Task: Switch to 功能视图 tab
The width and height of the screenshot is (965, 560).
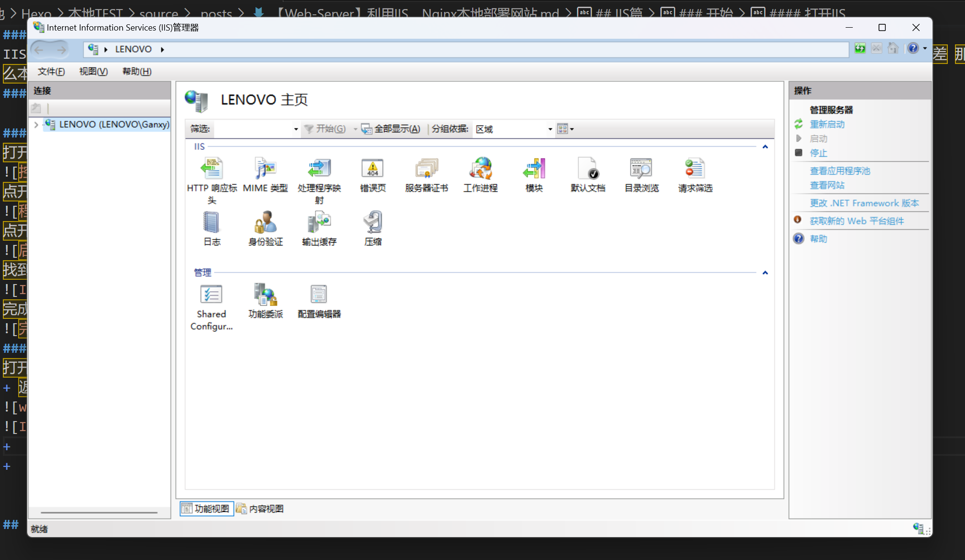Action: point(206,509)
